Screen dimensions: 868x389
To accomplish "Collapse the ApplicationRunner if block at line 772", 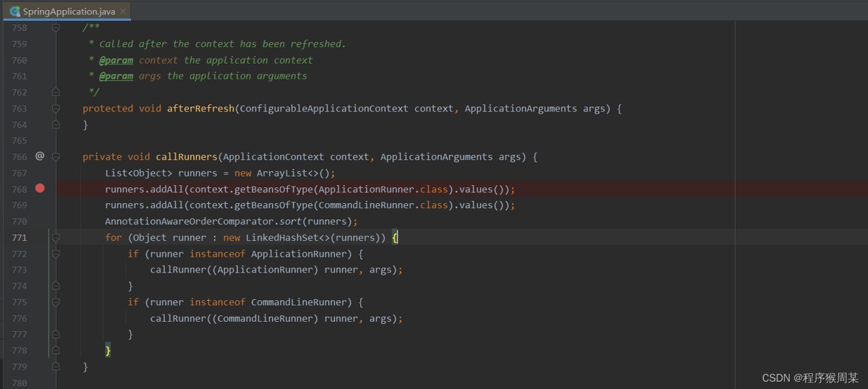I will click(56, 254).
